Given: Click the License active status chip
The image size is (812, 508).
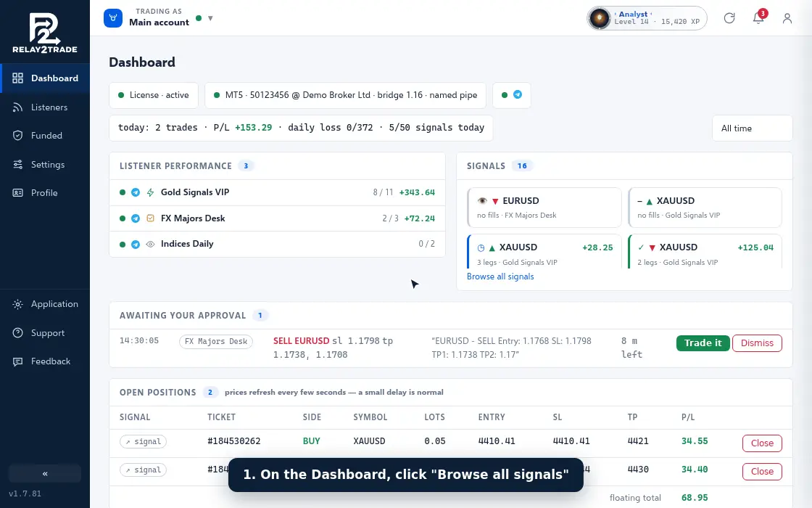Looking at the screenshot, I should pyautogui.click(x=154, y=95).
